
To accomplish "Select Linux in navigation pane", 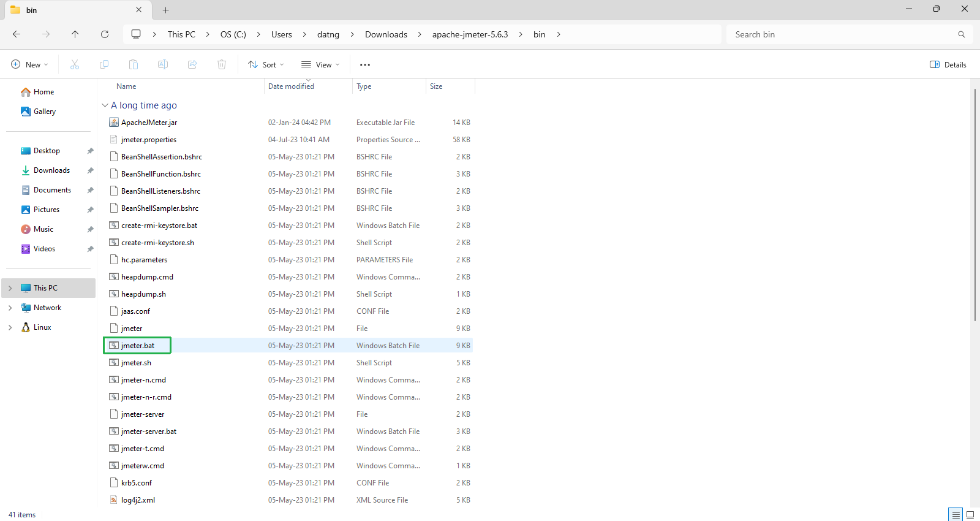I will pos(42,327).
